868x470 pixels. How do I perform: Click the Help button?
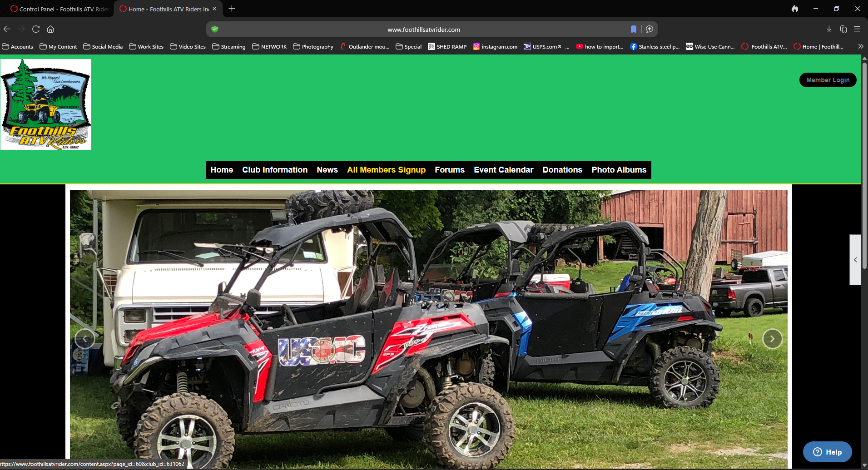(x=827, y=452)
